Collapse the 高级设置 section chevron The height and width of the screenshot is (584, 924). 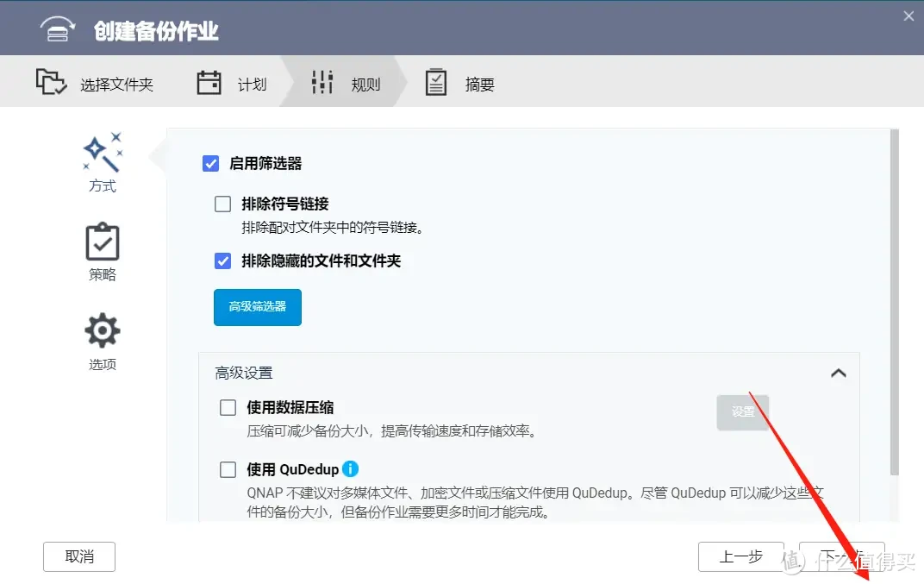(x=838, y=373)
